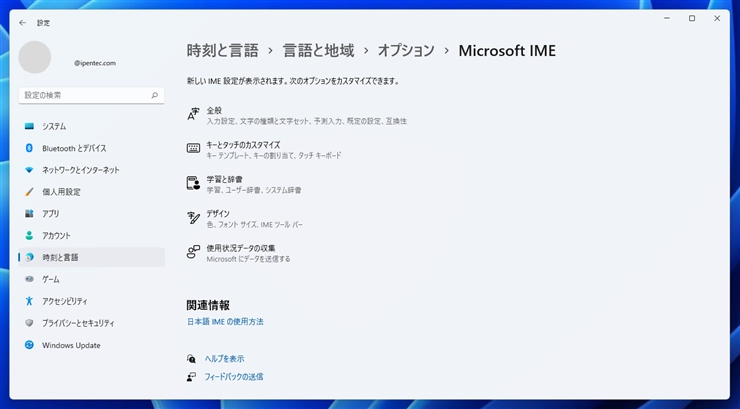This screenshot has height=409, width=740.
Task: Maximize the 設定 window
Action: point(692,18)
